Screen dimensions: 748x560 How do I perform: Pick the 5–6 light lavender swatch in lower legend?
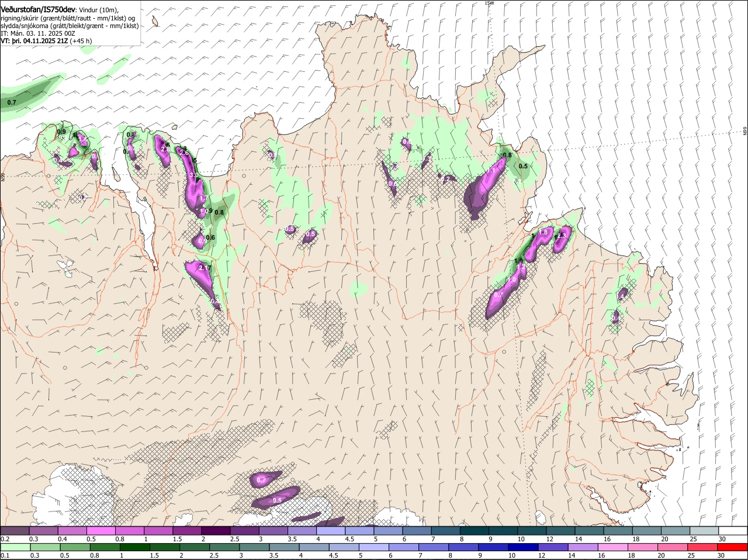[374, 547]
